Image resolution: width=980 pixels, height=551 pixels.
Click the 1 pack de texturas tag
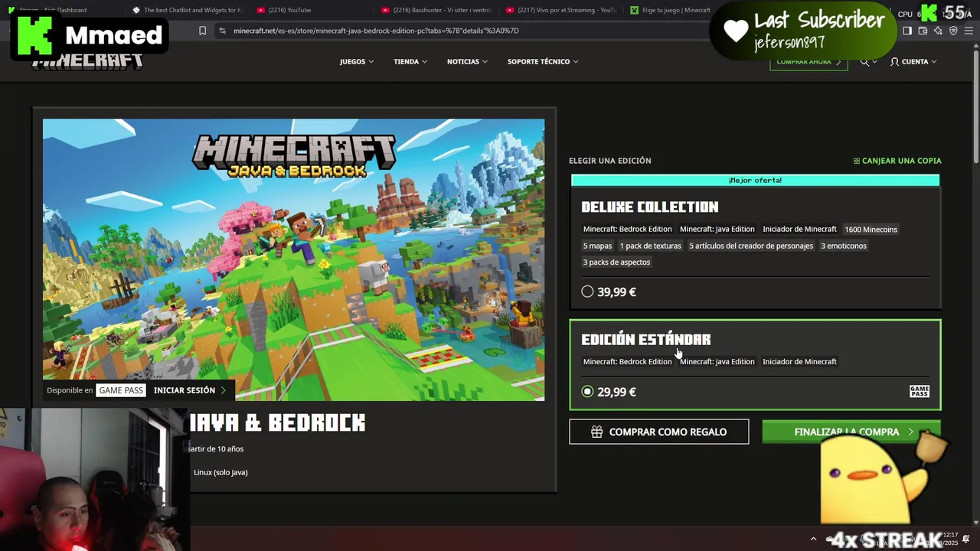650,246
